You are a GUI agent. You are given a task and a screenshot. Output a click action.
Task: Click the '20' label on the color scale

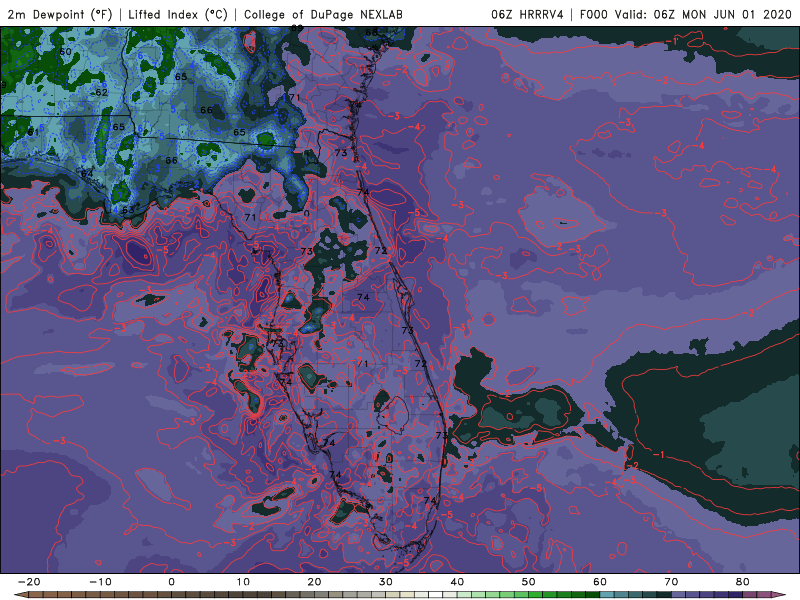(x=314, y=582)
